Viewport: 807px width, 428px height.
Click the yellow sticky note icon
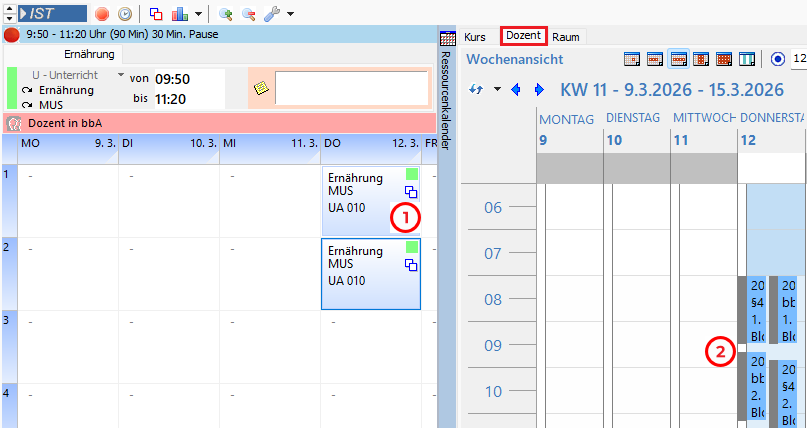(261, 88)
